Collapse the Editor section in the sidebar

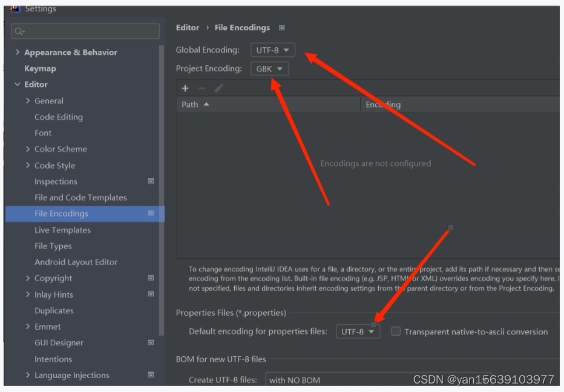click(x=17, y=84)
